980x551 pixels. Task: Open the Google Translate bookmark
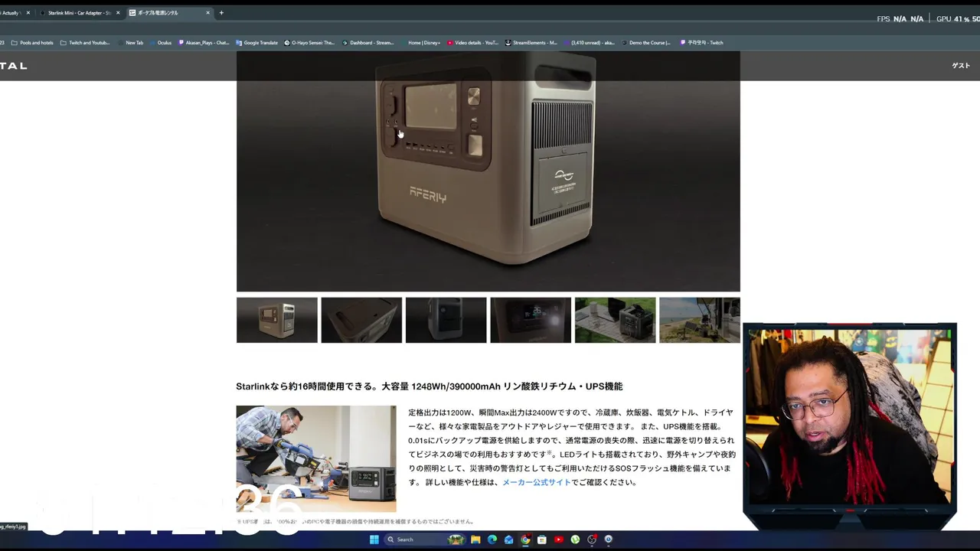coord(256,43)
